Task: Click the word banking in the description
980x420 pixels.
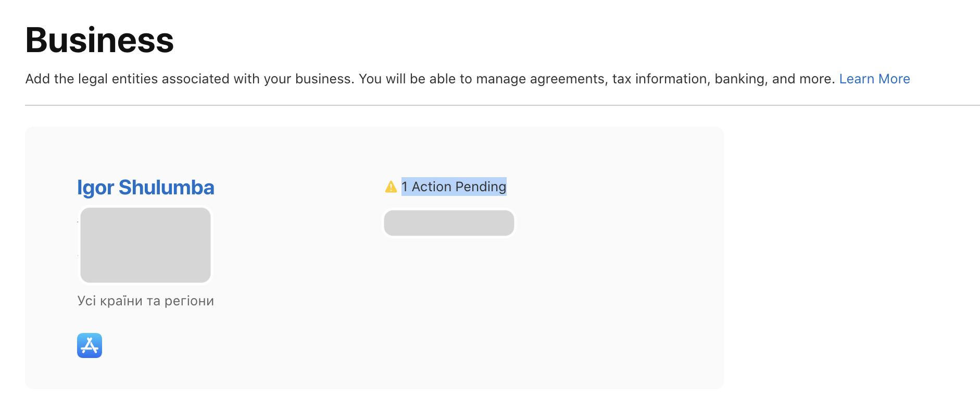Action: point(738,79)
